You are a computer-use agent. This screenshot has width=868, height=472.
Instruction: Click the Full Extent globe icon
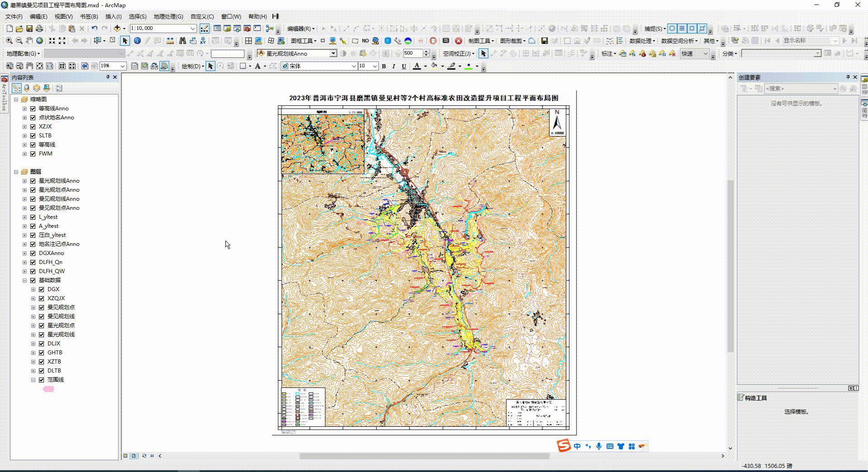click(x=40, y=41)
